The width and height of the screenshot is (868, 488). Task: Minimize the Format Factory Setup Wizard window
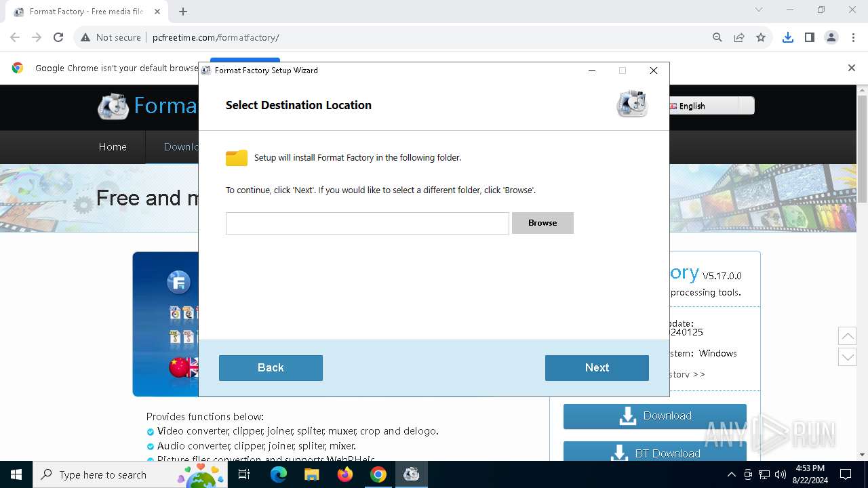(x=592, y=70)
